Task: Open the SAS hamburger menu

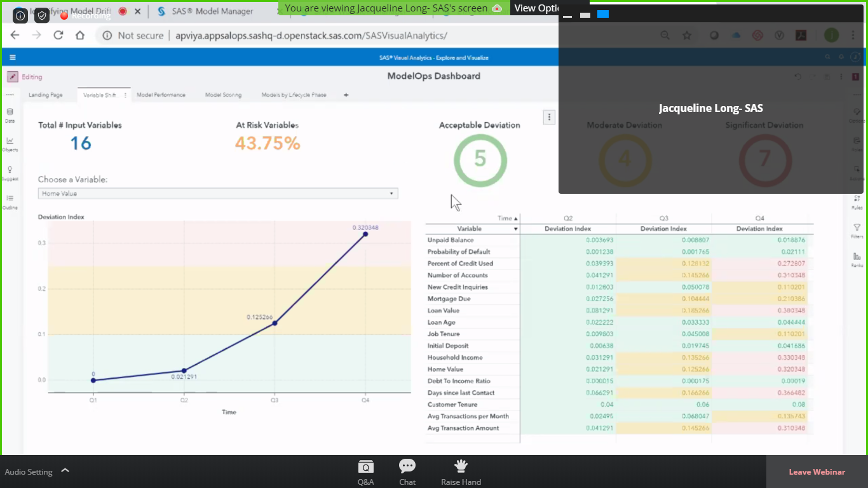Action: point(13,57)
